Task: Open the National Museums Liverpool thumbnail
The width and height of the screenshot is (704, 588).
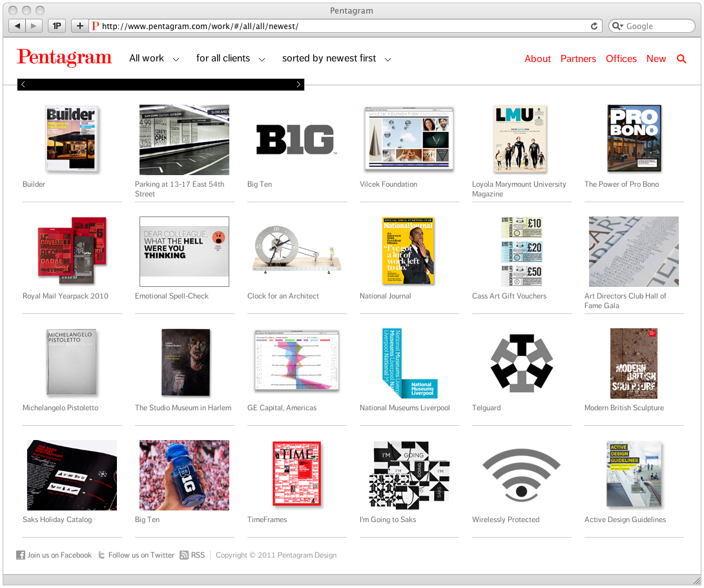Action: pos(409,363)
